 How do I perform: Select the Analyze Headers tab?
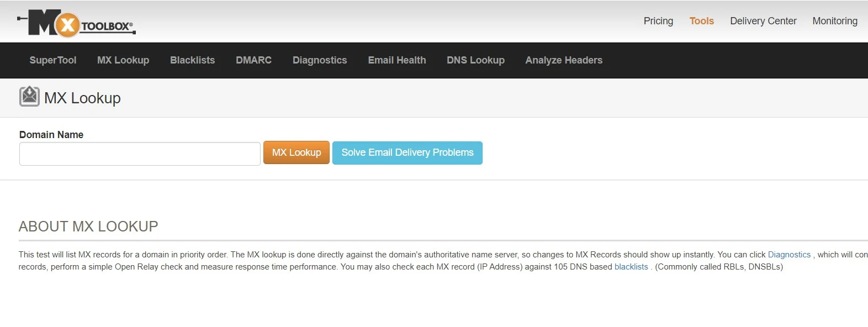tap(564, 60)
